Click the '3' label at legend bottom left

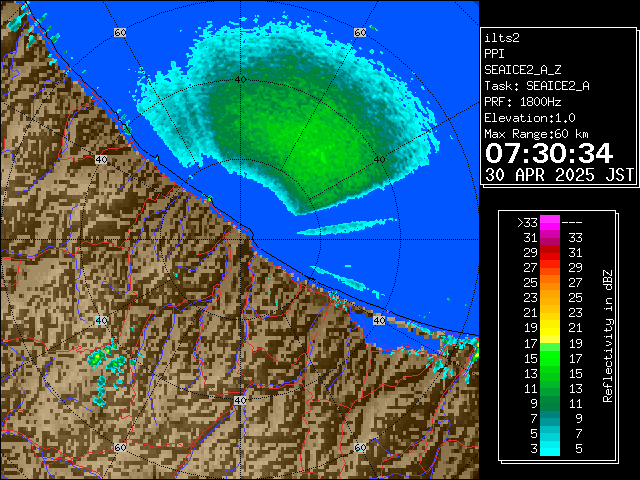534,449
